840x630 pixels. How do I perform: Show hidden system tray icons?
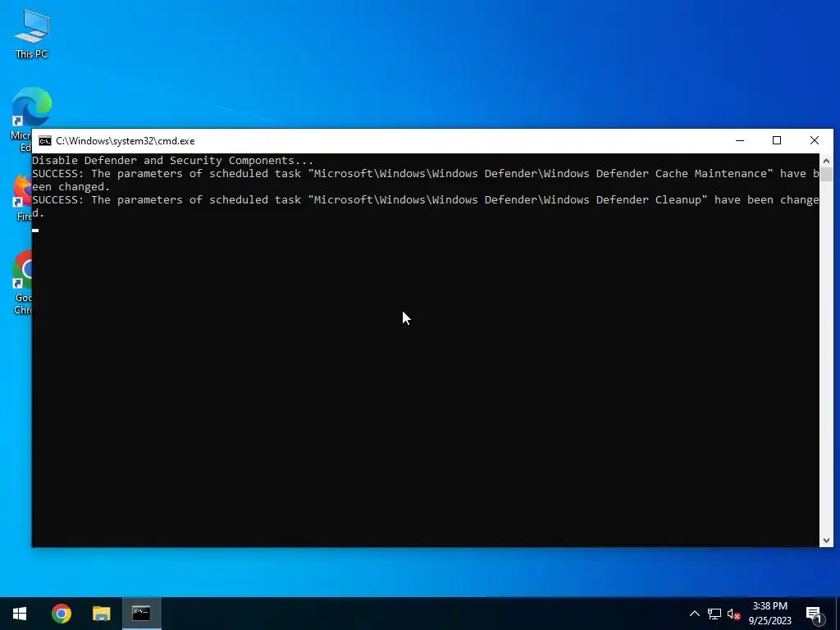694,614
